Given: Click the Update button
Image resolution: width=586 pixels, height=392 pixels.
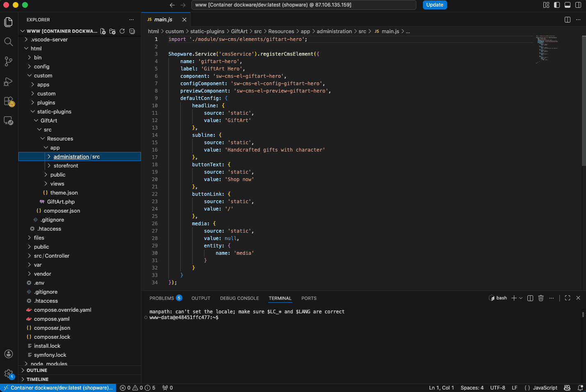Looking at the screenshot, I should tap(435, 5).
